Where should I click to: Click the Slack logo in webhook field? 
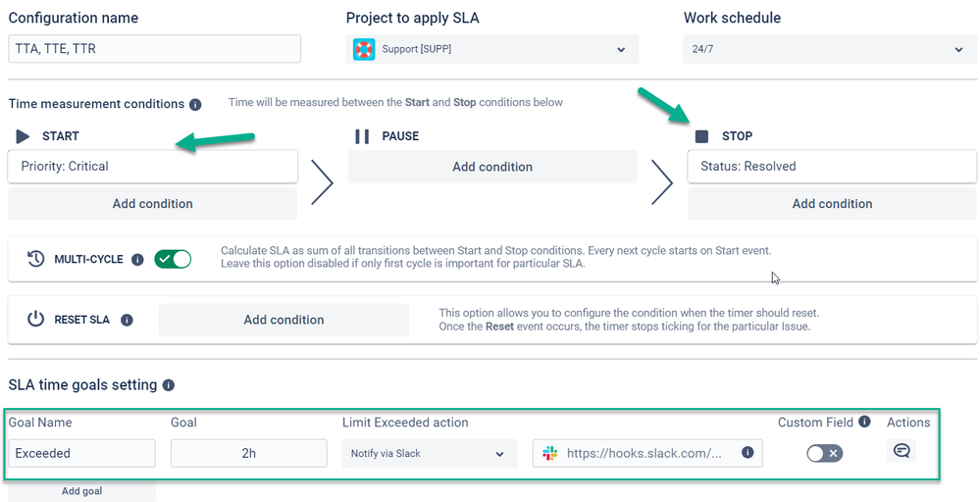tap(549, 453)
